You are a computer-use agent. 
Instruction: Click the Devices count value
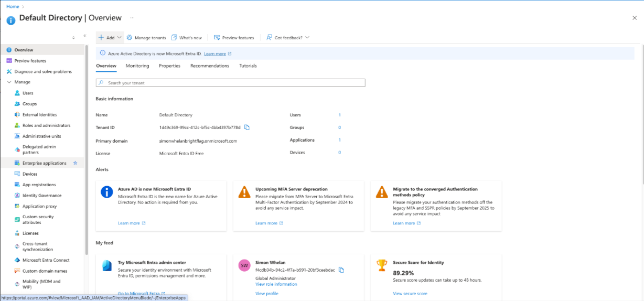340,153
